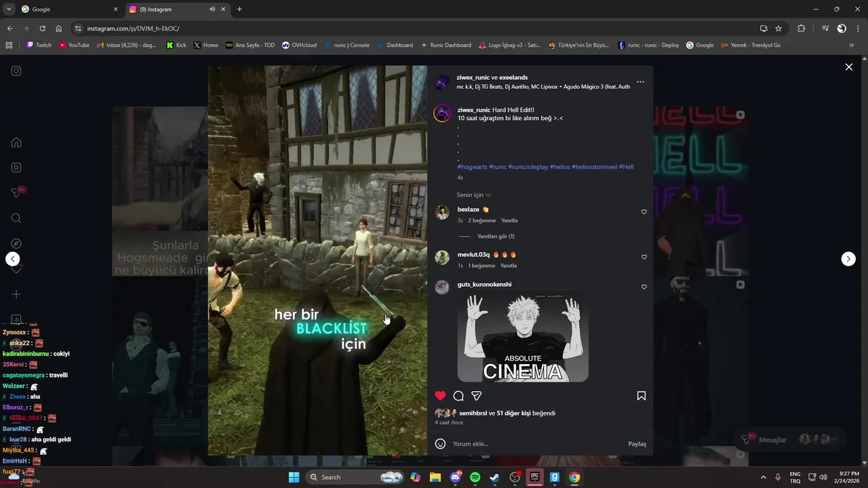Open the apps grid in bookmarks bar
This screenshot has width=868, height=488.
tap(9, 45)
